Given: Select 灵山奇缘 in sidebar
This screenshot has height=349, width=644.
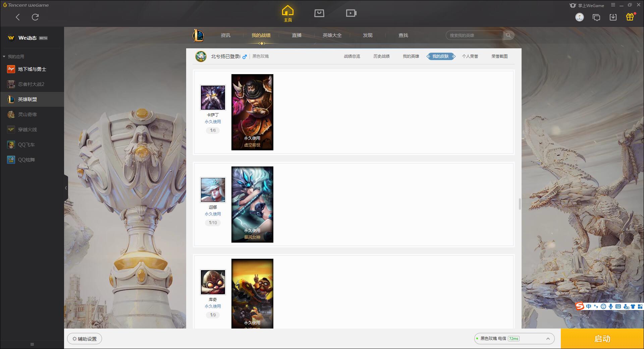Looking at the screenshot, I should pyautogui.click(x=32, y=114).
